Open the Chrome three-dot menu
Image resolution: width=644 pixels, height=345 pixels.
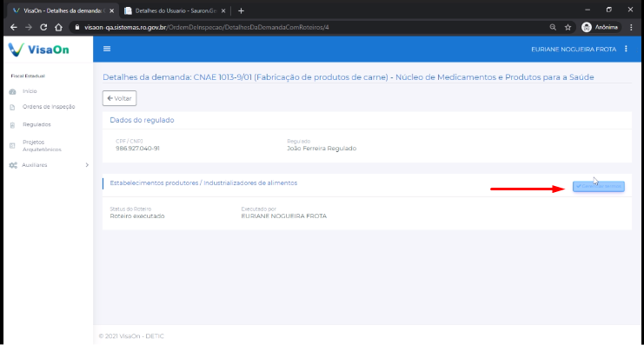coord(631,27)
